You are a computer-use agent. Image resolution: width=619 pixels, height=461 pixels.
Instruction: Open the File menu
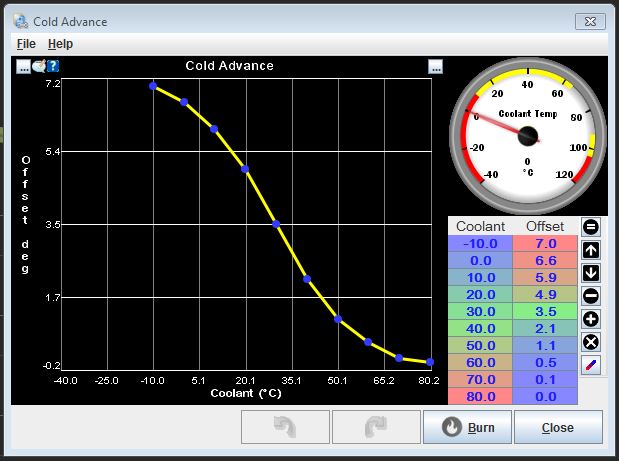[x=26, y=44]
